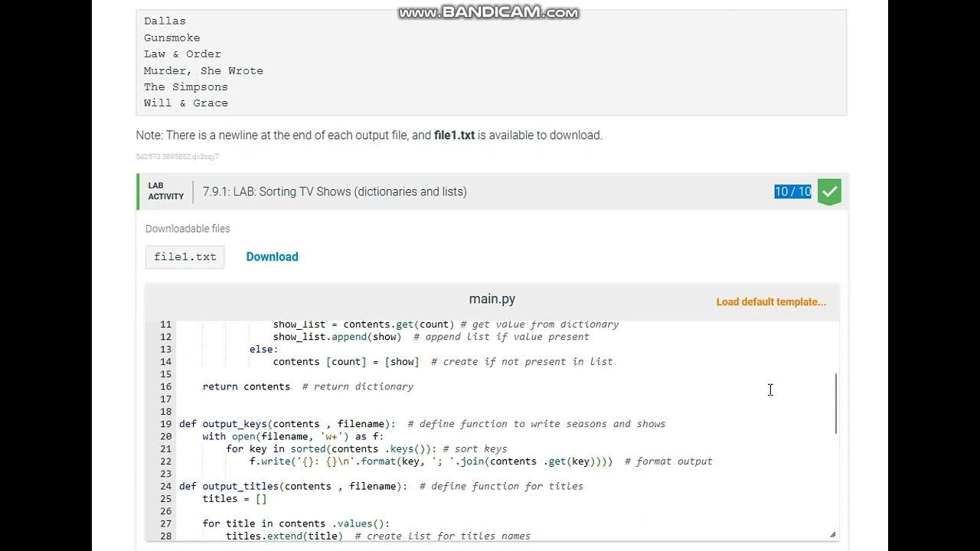Click bold file1.txt in the note

[x=454, y=135]
